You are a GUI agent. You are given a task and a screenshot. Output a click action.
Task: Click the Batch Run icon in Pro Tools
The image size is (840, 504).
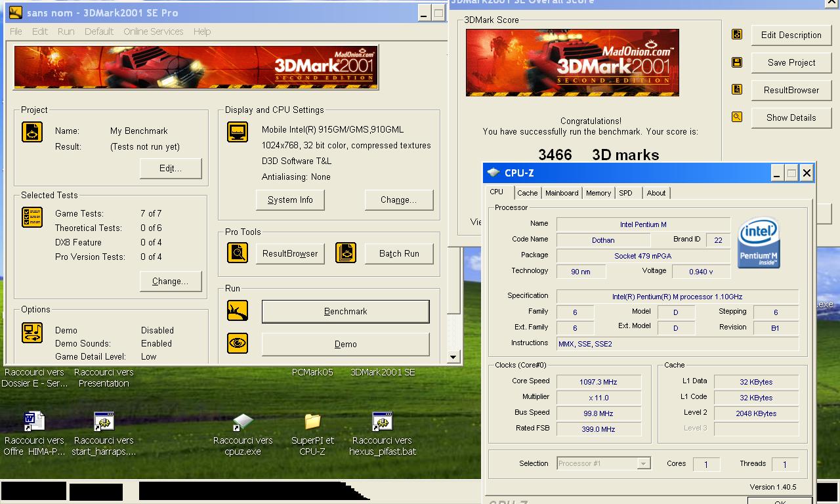pos(346,253)
